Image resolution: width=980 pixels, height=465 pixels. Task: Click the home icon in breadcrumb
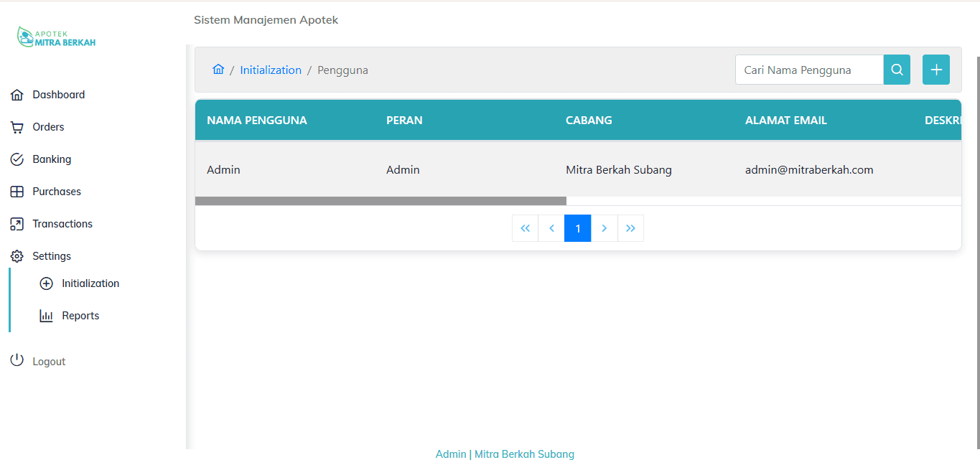point(218,70)
